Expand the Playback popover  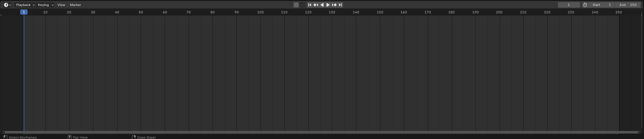(25, 5)
